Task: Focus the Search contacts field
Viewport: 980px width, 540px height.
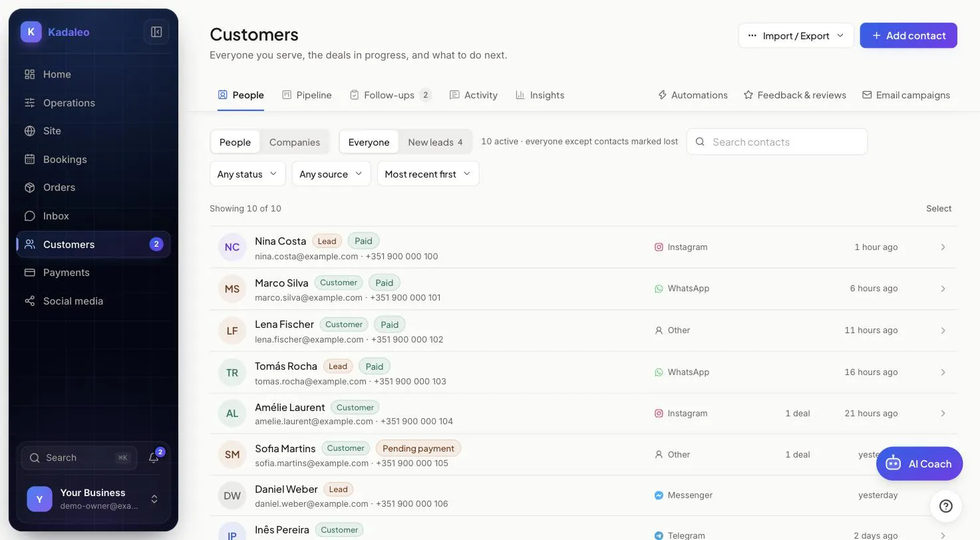Action: [x=777, y=142]
